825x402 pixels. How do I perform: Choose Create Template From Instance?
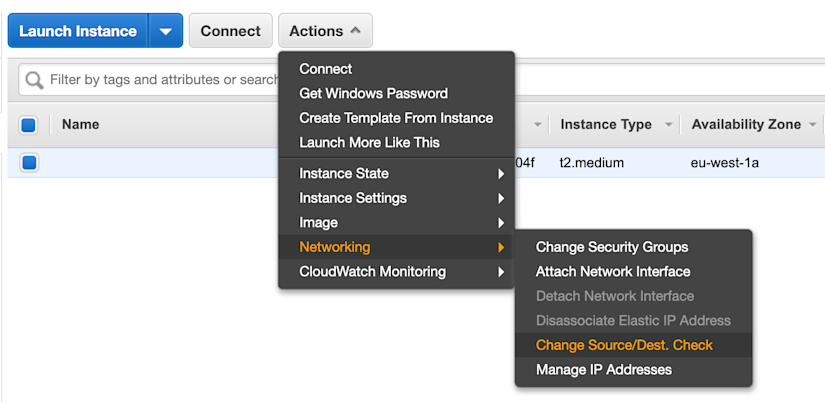[396, 118]
